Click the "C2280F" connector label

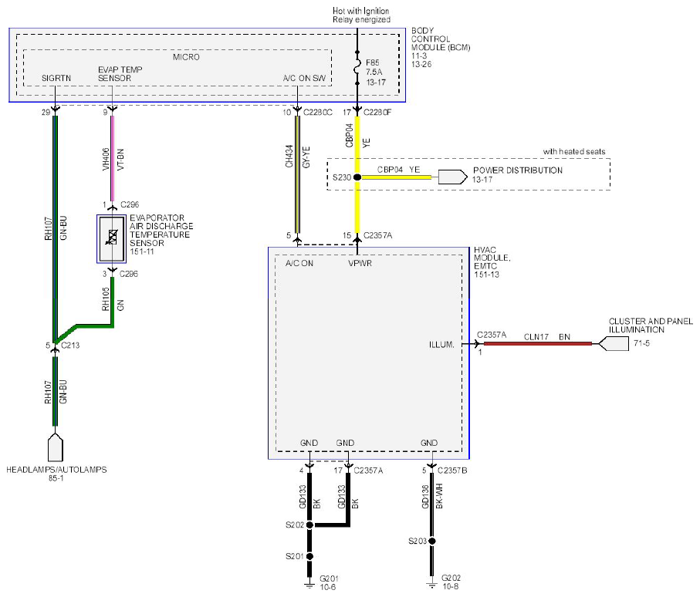point(377,113)
